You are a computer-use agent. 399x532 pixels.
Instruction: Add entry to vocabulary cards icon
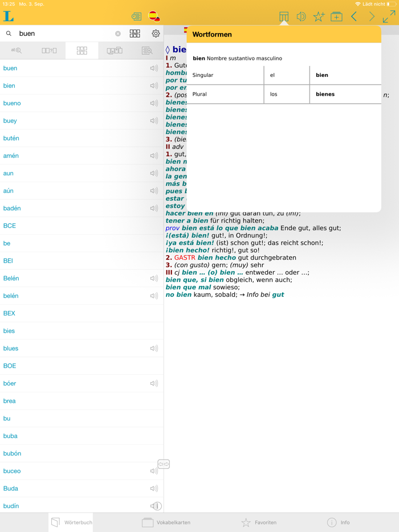336,17
